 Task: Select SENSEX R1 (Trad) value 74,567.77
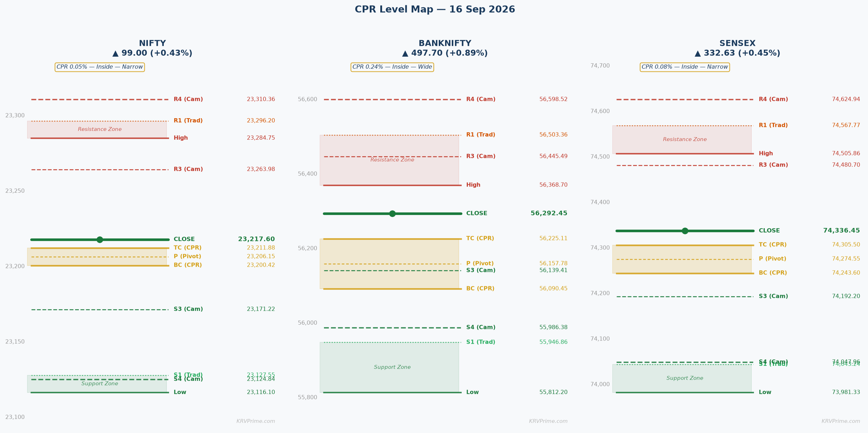pyautogui.click(x=846, y=125)
